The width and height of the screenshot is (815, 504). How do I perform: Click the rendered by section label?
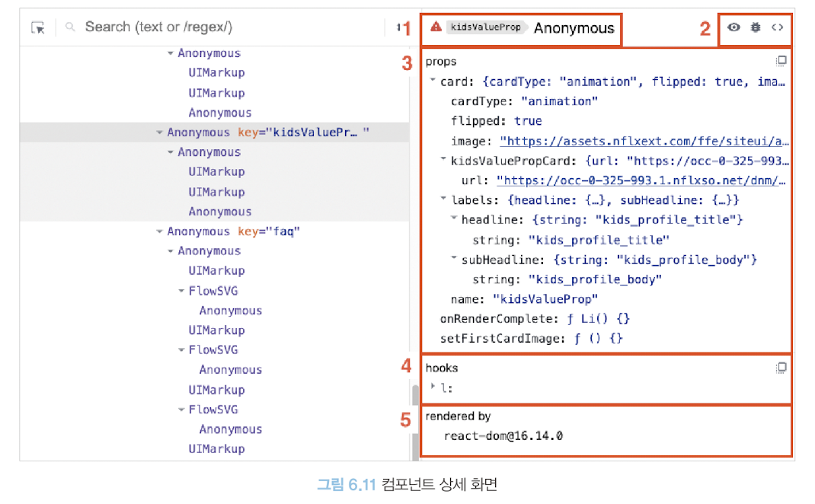point(458,416)
